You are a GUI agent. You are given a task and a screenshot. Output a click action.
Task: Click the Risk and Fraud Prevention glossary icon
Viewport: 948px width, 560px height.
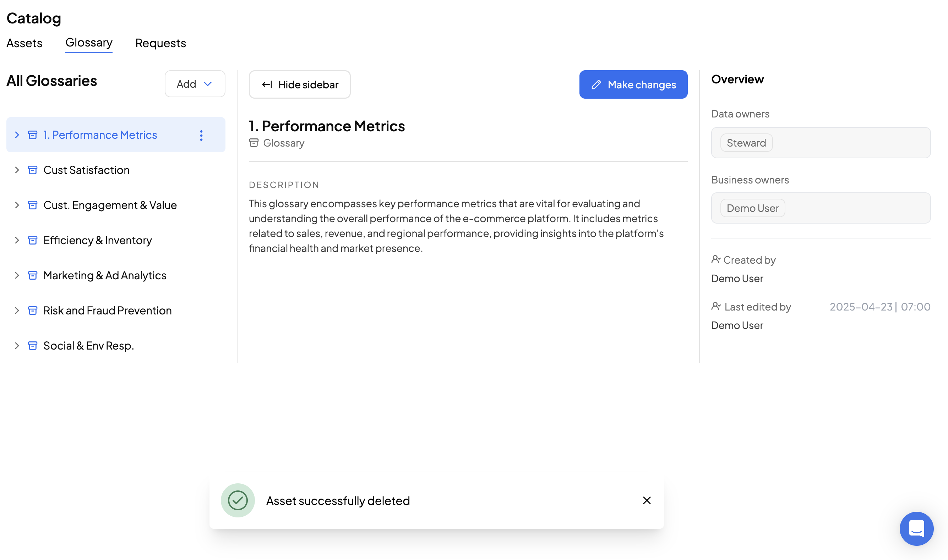click(33, 310)
